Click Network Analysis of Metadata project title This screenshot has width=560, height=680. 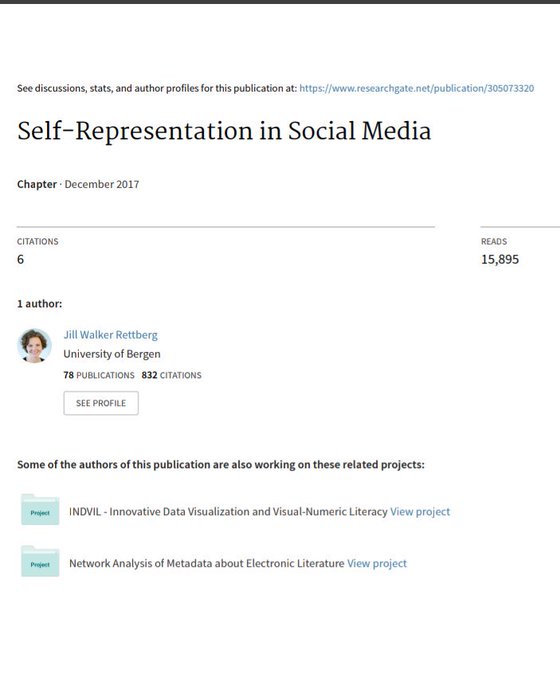coord(206,563)
